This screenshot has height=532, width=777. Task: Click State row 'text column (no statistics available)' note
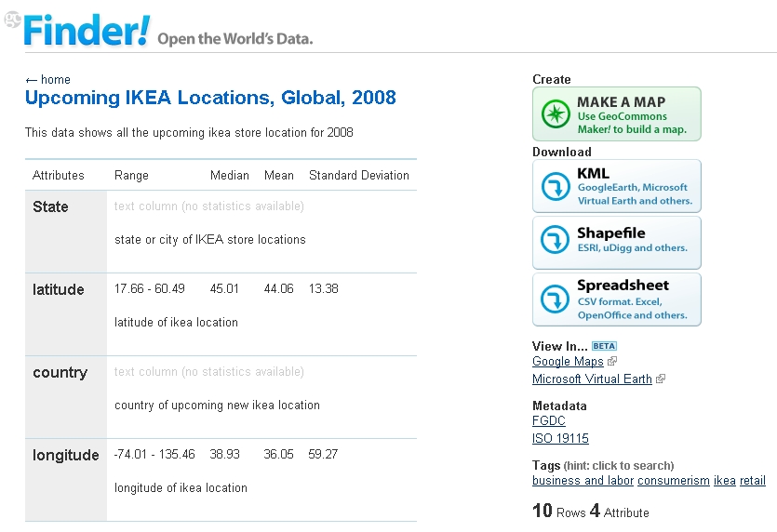209,206
